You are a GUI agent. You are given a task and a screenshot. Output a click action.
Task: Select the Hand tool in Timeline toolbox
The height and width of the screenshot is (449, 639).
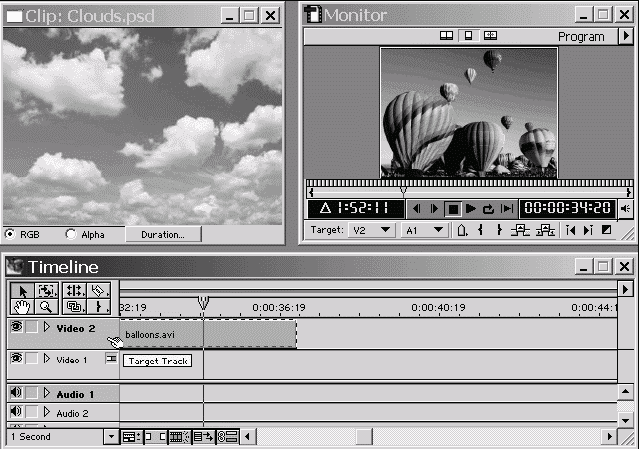(x=22, y=307)
